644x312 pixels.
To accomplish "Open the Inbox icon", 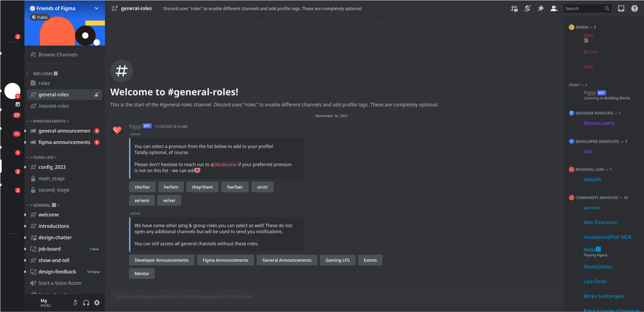I will 621,8.
